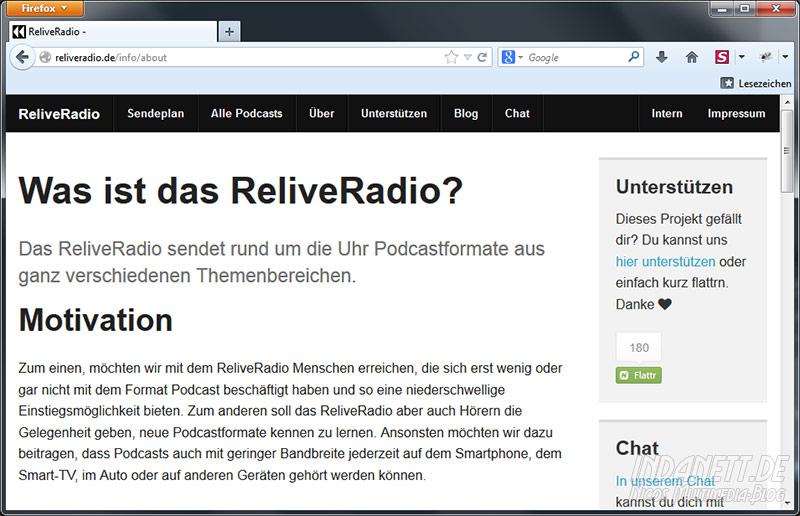Image resolution: width=800 pixels, height=516 pixels.
Task: Click the add-on icon right of the S dropdown
Action: tap(766, 57)
